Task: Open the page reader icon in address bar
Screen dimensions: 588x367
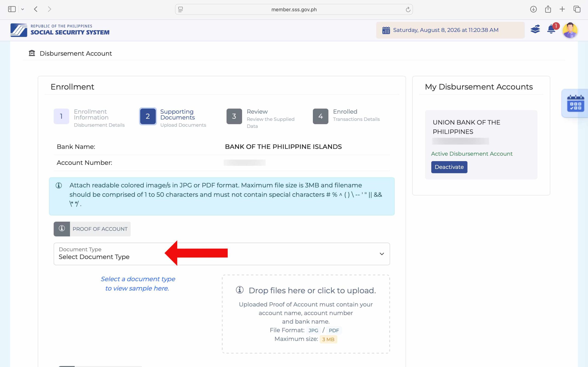Action: 181,9
